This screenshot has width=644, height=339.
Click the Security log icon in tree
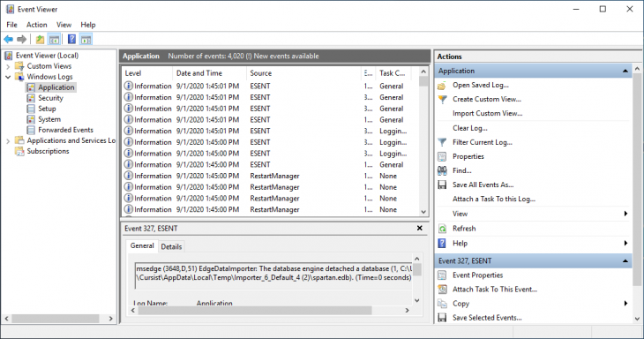click(x=31, y=98)
